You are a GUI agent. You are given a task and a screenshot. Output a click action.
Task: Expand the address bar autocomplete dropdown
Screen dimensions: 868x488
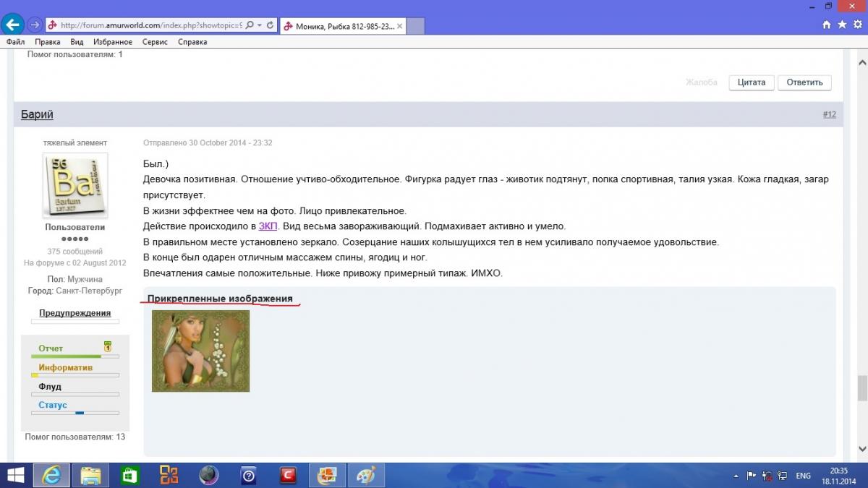260,25
